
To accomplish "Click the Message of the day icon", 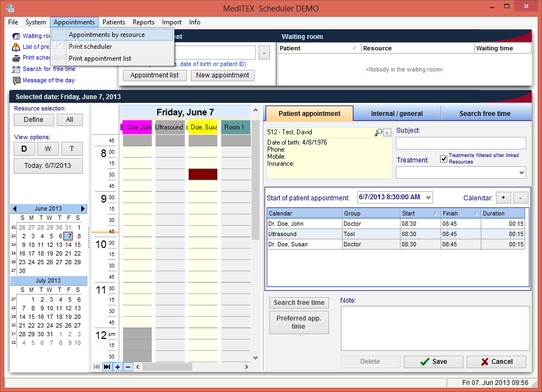I will pyautogui.click(x=16, y=81).
